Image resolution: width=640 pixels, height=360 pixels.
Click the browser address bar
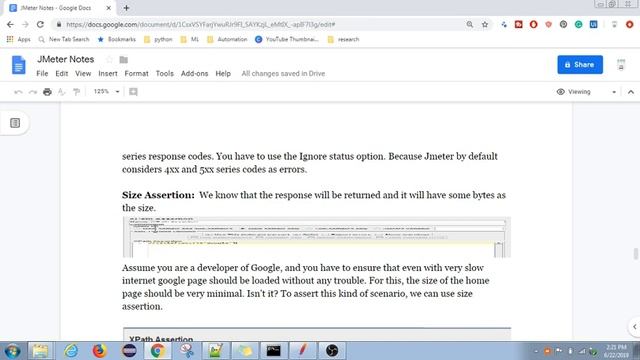pyautogui.click(x=261, y=24)
